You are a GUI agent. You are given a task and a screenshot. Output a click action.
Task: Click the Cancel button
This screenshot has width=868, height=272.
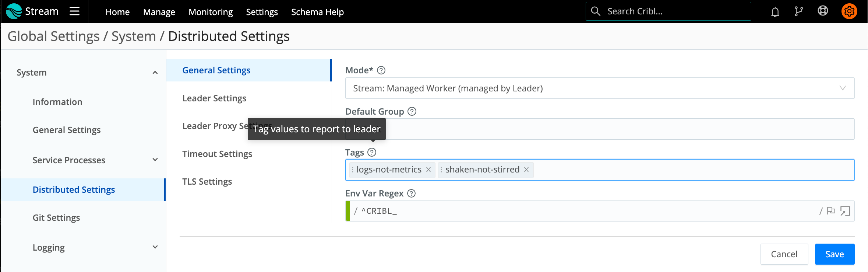pyautogui.click(x=784, y=254)
